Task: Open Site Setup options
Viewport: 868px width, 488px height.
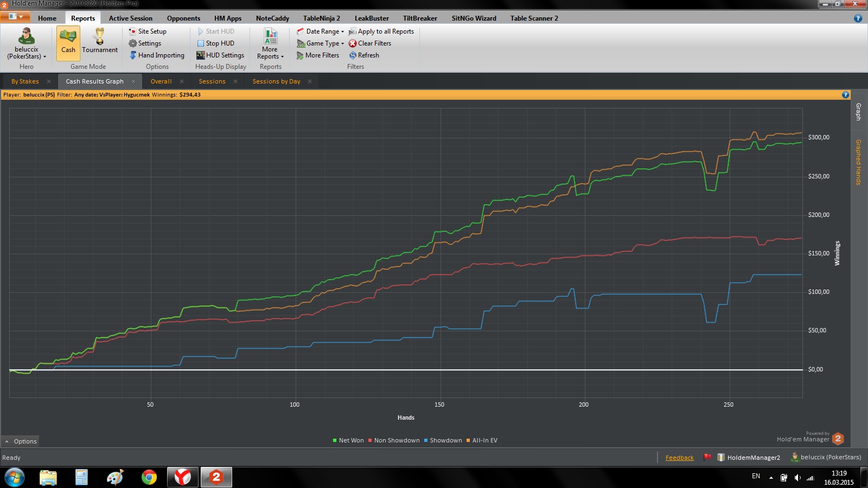Action: (148, 31)
